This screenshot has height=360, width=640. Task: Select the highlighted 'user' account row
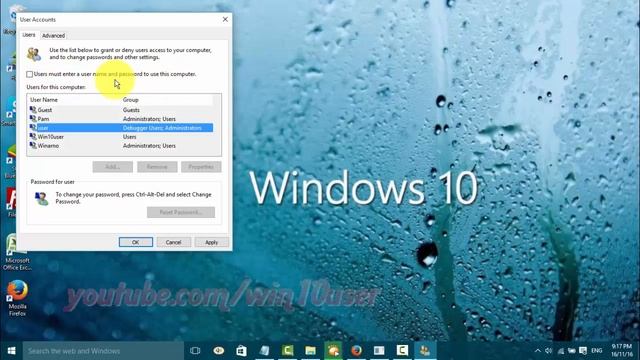pos(121,128)
